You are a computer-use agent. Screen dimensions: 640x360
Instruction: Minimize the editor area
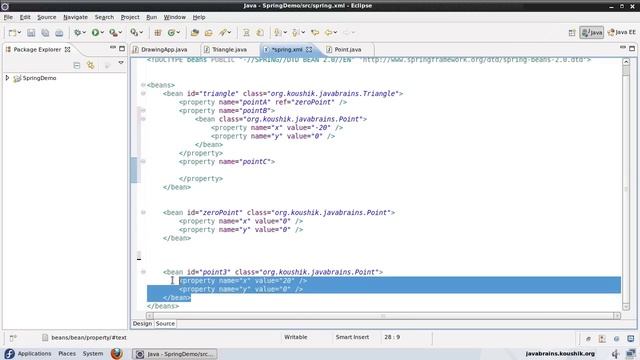(x=622, y=48)
